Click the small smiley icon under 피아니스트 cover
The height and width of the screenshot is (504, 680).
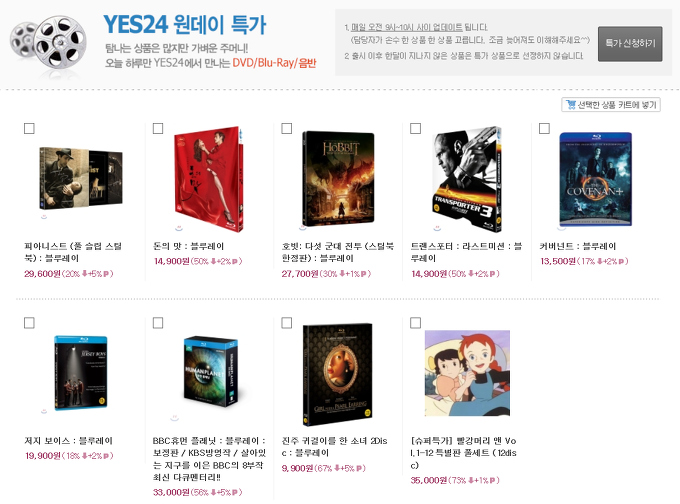coord(44,216)
